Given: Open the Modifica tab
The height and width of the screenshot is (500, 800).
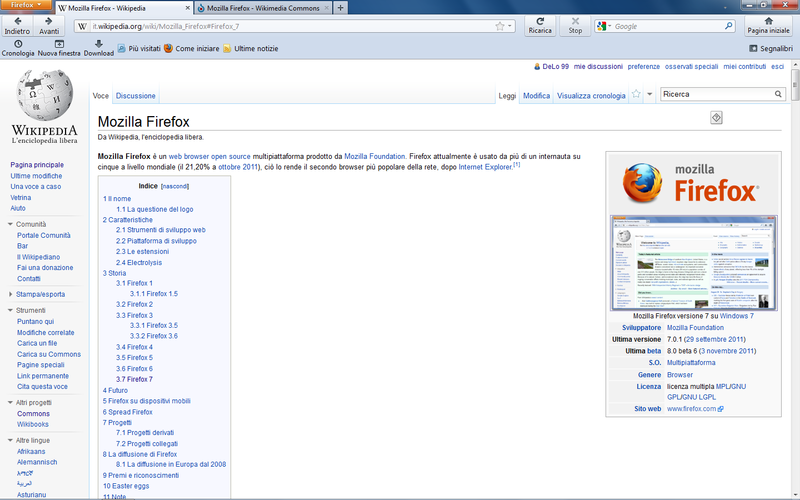Looking at the screenshot, I should pyautogui.click(x=536, y=95).
